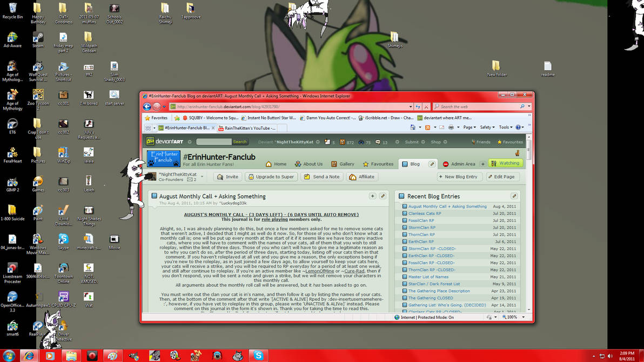The width and height of the screenshot is (644, 362).
Task: Open the IE Help question-mark icon
Action: coord(518,128)
